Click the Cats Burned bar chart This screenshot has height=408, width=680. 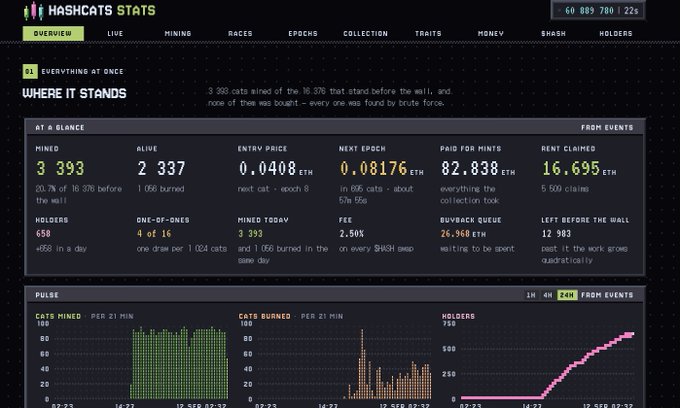[x=335, y=362]
